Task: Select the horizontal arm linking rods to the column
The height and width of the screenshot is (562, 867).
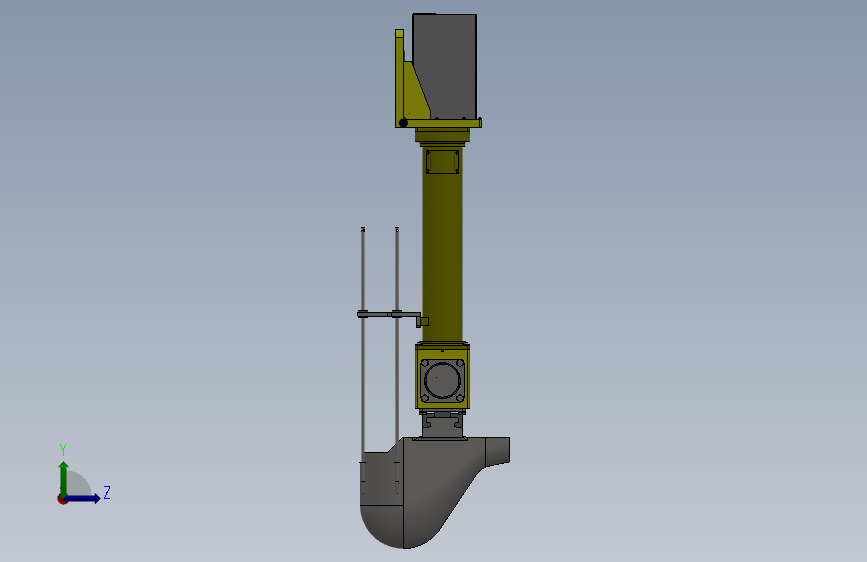Action: 390,315
